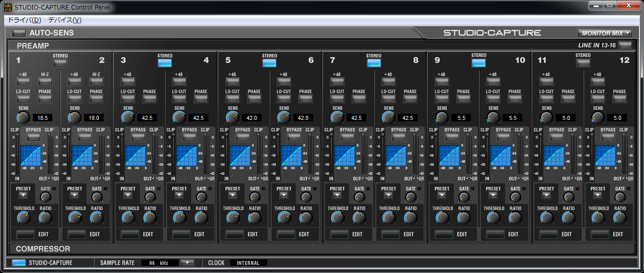Open PRESET dropdown on channel 2
The height and width of the screenshot is (273, 644).
tap(74, 195)
